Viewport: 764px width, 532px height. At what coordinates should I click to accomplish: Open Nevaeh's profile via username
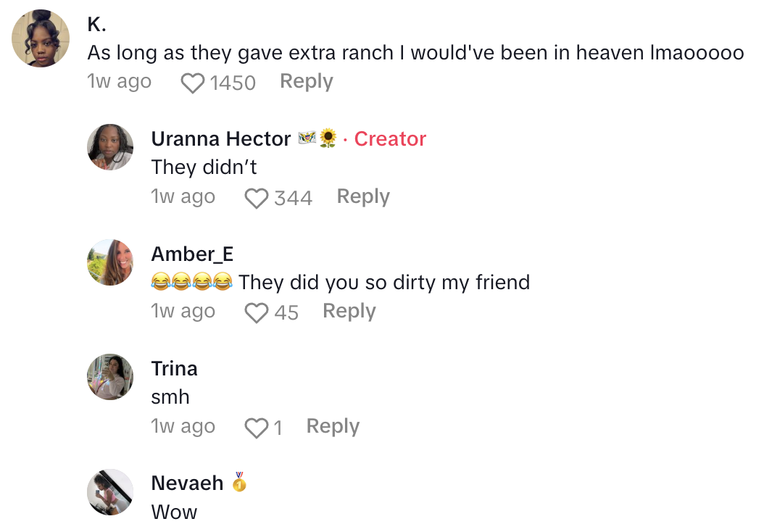(187, 483)
